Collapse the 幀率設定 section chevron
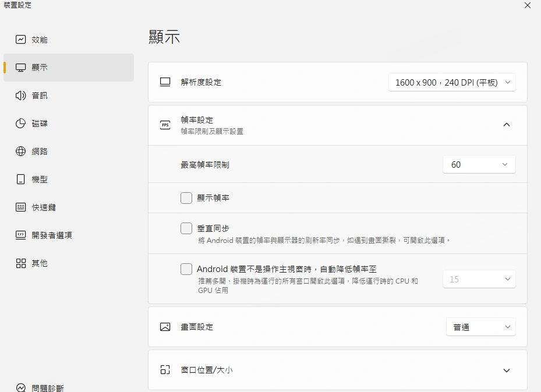 tap(507, 125)
